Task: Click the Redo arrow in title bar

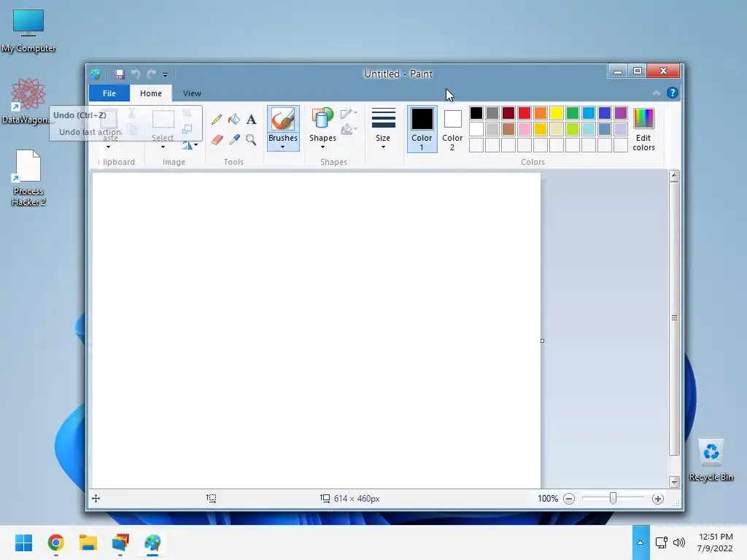Action: coord(151,74)
